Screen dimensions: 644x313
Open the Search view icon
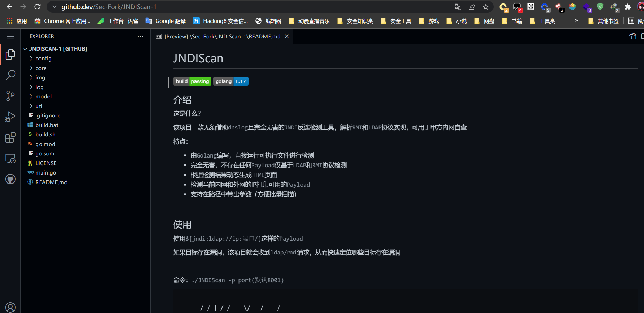pos(10,75)
